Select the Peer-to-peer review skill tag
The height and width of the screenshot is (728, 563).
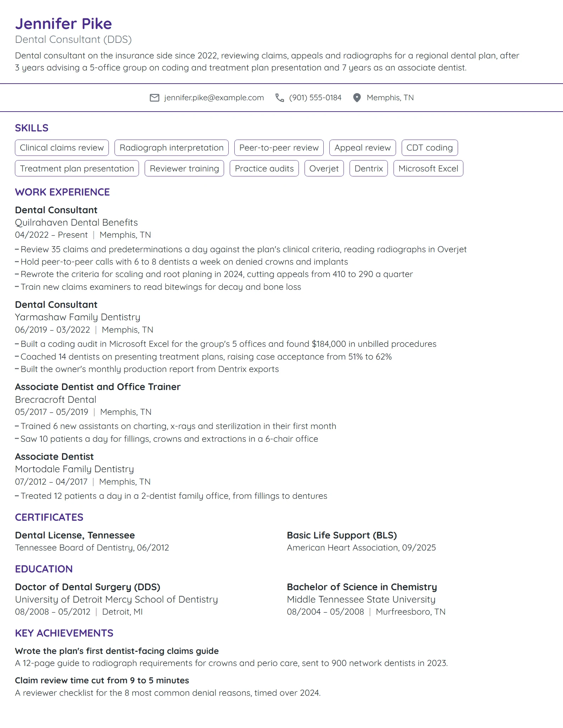[279, 148]
